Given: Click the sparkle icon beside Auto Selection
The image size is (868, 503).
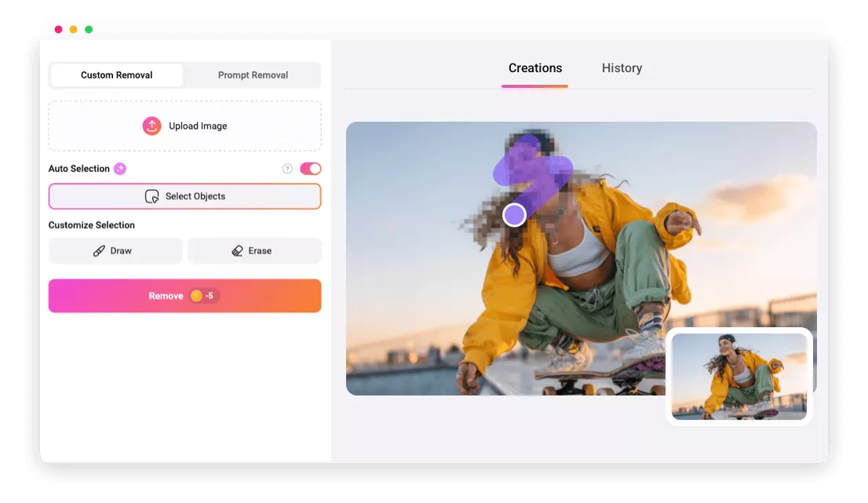Looking at the screenshot, I should coord(120,169).
